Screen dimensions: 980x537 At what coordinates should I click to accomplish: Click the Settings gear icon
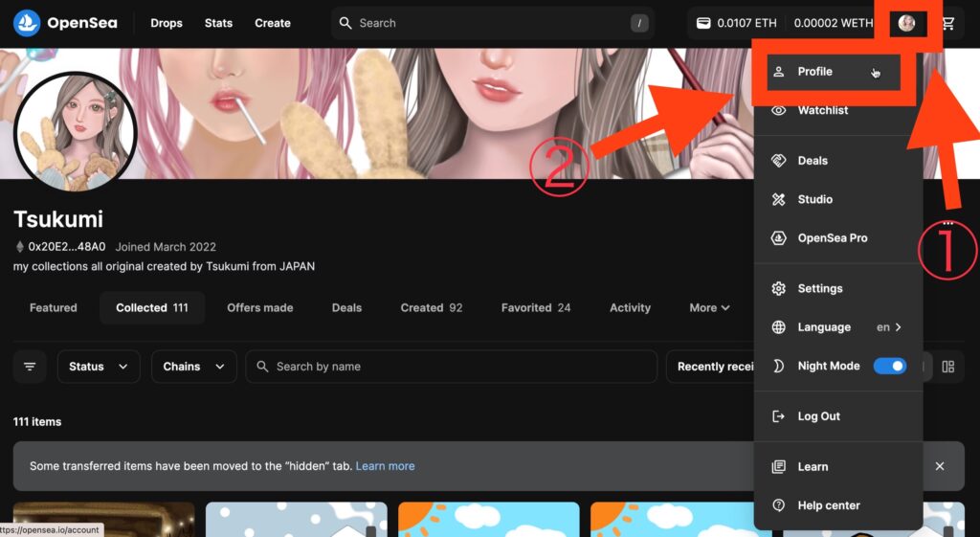[778, 289]
